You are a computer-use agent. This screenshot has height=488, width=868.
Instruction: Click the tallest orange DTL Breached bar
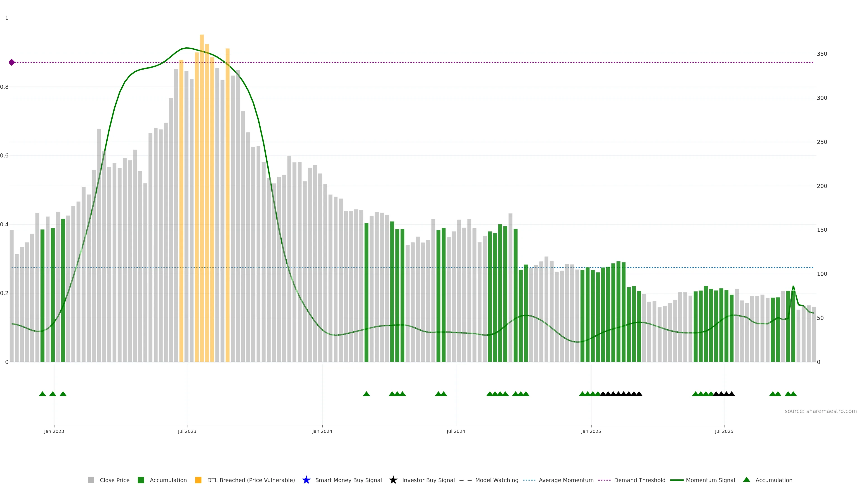coord(202,198)
